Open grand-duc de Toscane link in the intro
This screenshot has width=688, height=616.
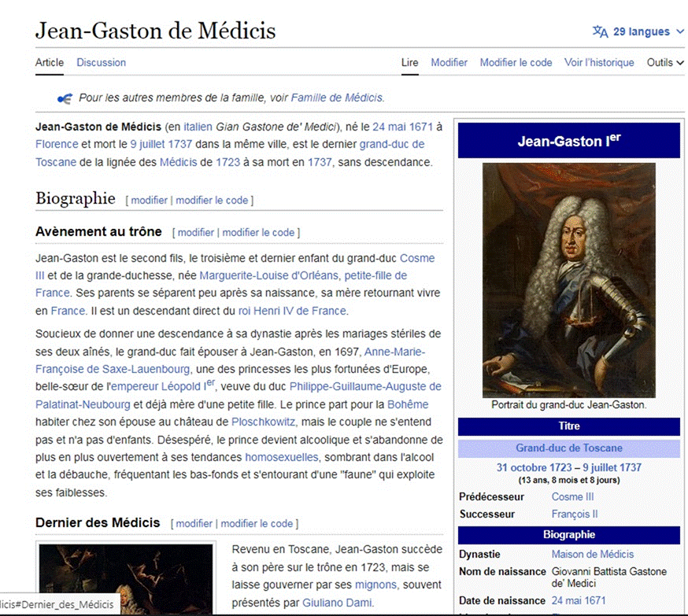click(x=392, y=144)
